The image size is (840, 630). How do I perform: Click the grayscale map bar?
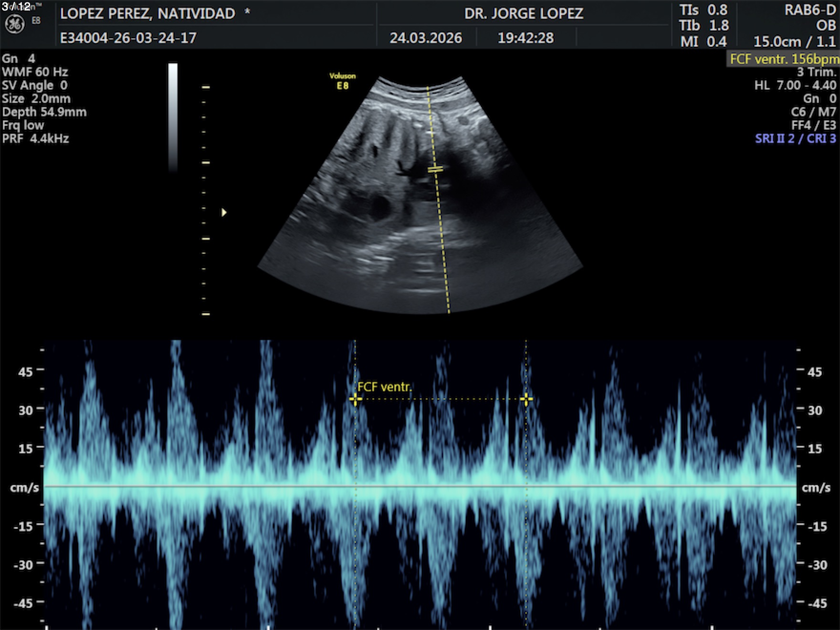tap(173, 117)
